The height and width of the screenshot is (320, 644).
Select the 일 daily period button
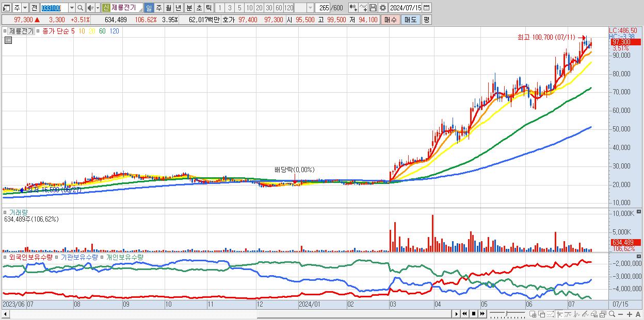click(149, 8)
